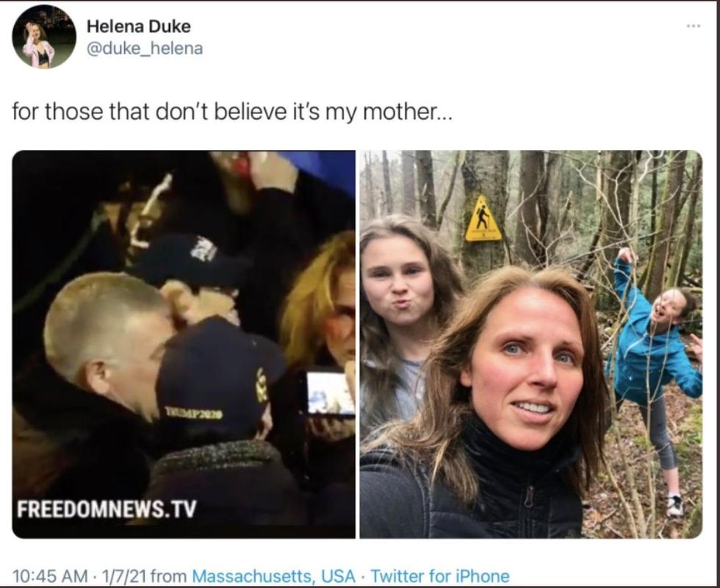
Task: Click the white sneaker in forest photo
Action: coord(675,506)
